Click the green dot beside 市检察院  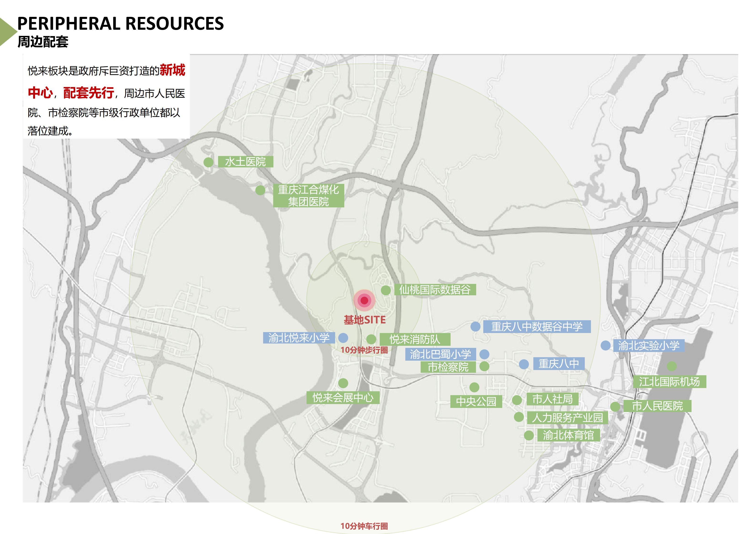coord(484,366)
